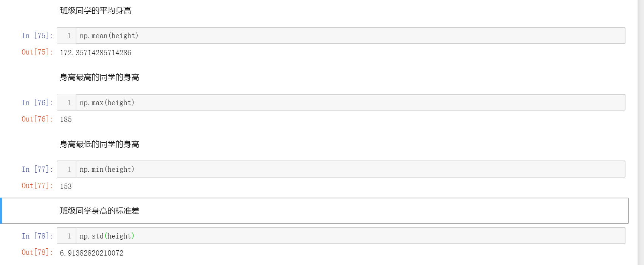The width and height of the screenshot is (644, 265).
Task: Select the markdown cell 身高最低的同学的身高
Action: tap(99, 144)
